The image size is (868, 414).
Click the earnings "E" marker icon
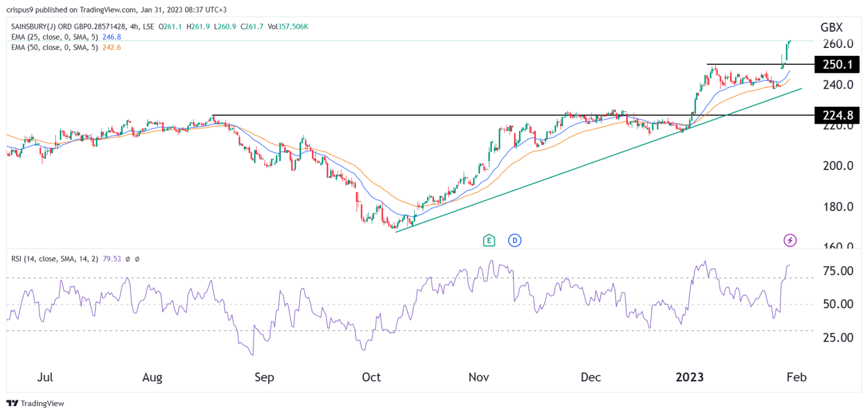pyautogui.click(x=488, y=240)
